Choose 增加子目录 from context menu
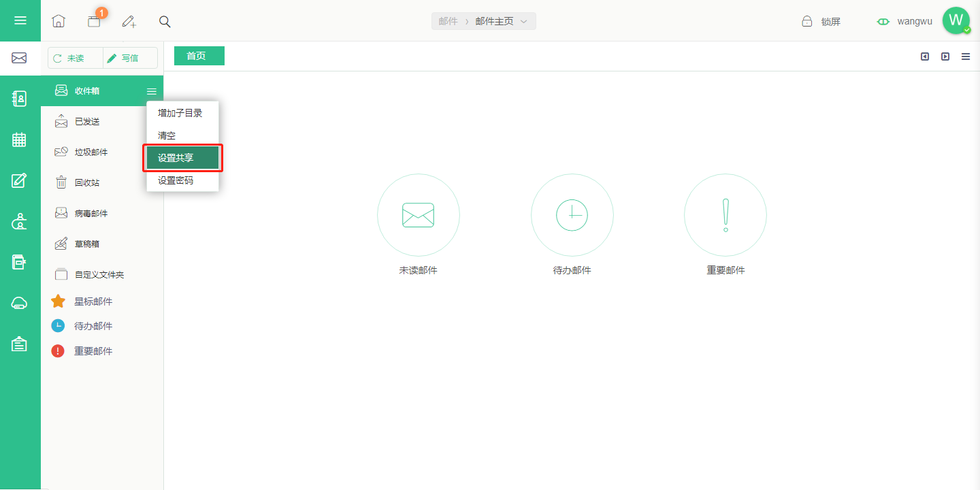This screenshot has width=980, height=490. (182, 113)
